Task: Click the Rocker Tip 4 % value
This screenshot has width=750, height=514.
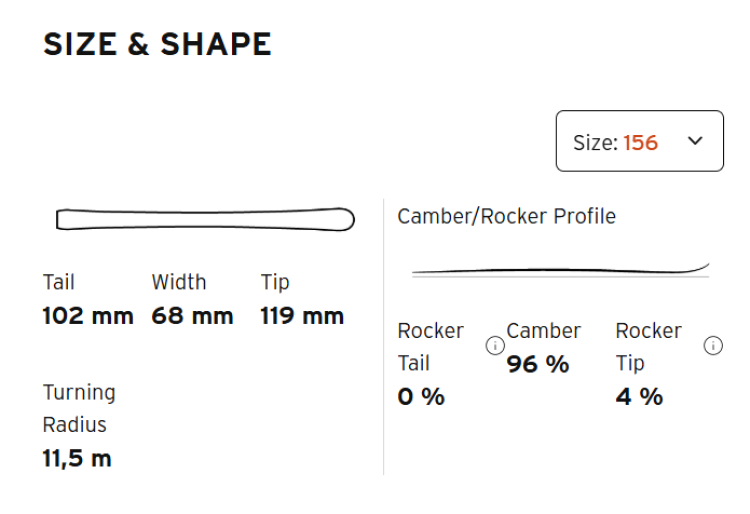Action: coord(639,396)
